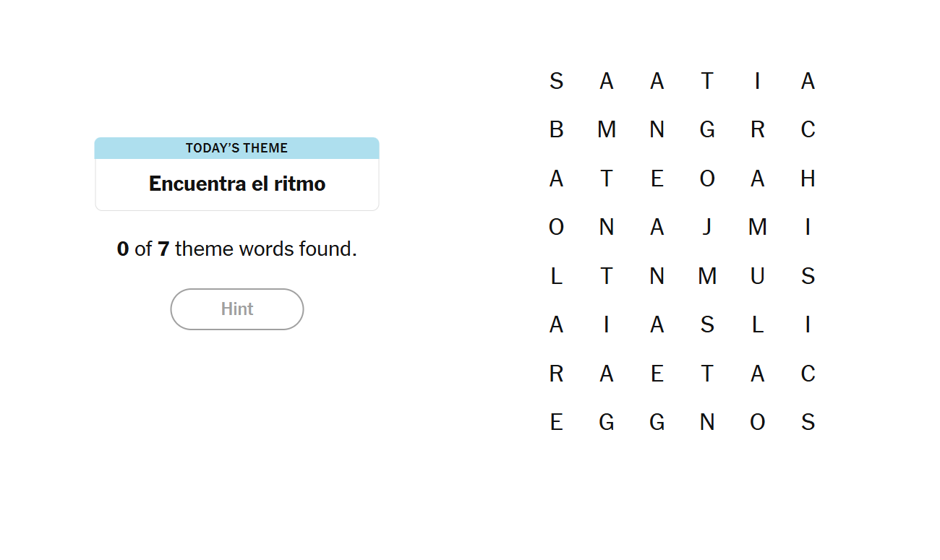940x560 pixels.
Task: Click the T in the top row
Action: 707,81
